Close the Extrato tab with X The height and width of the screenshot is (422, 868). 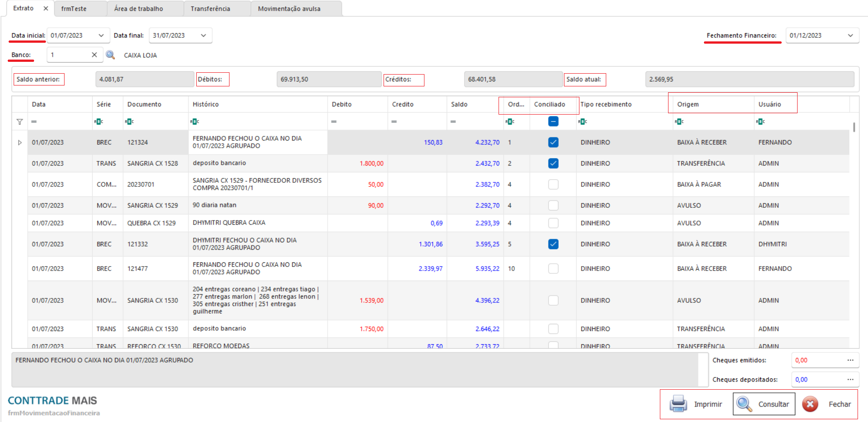pos(45,9)
